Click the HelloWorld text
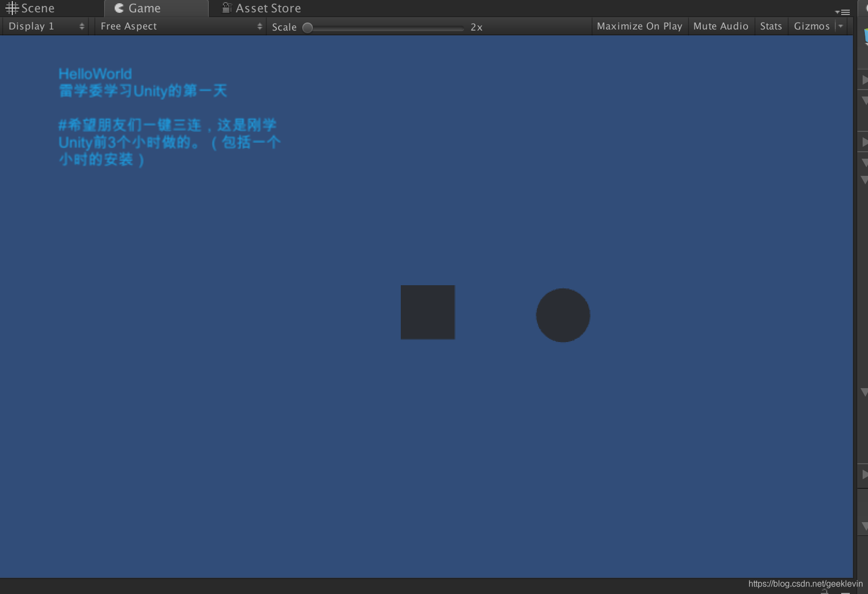This screenshot has width=868, height=594. pos(95,74)
